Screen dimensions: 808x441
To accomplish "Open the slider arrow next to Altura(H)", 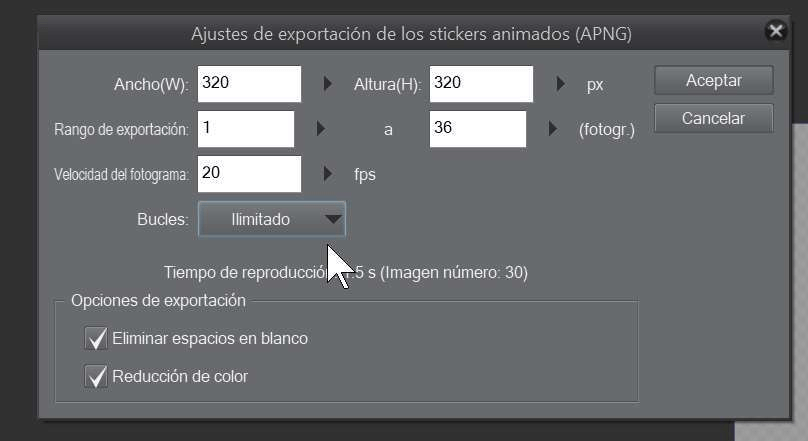I will [x=560, y=84].
